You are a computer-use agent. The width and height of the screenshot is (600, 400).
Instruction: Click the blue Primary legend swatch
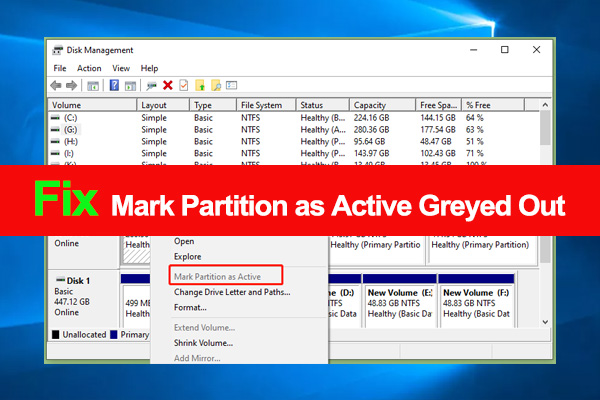coord(114,335)
